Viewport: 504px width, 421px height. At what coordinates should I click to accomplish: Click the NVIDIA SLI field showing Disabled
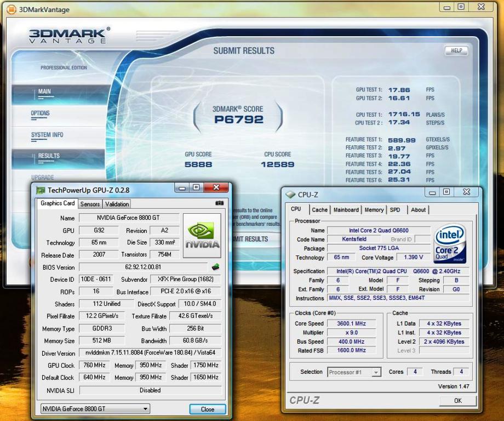click(151, 390)
